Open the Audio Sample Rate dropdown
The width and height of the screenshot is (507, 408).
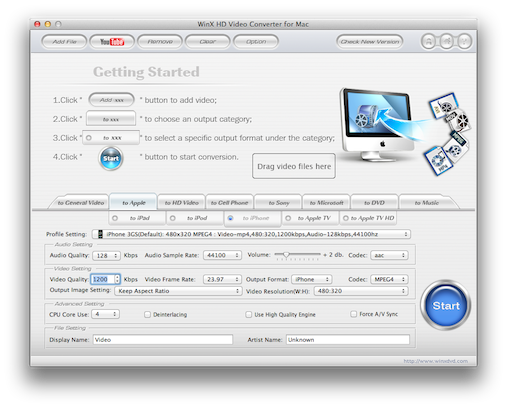(222, 255)
